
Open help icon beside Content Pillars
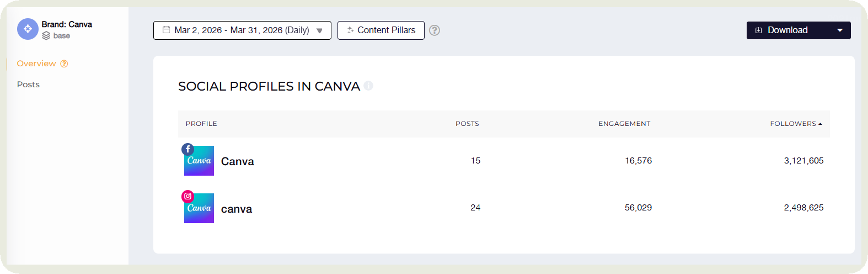pyautogui.click(x=435, y=30)
